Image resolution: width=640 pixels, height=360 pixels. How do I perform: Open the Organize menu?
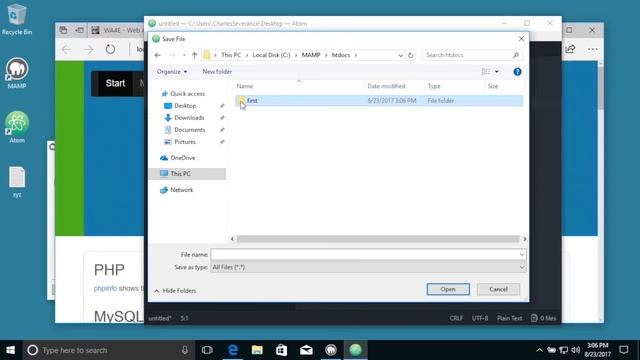tap(172, 71)
